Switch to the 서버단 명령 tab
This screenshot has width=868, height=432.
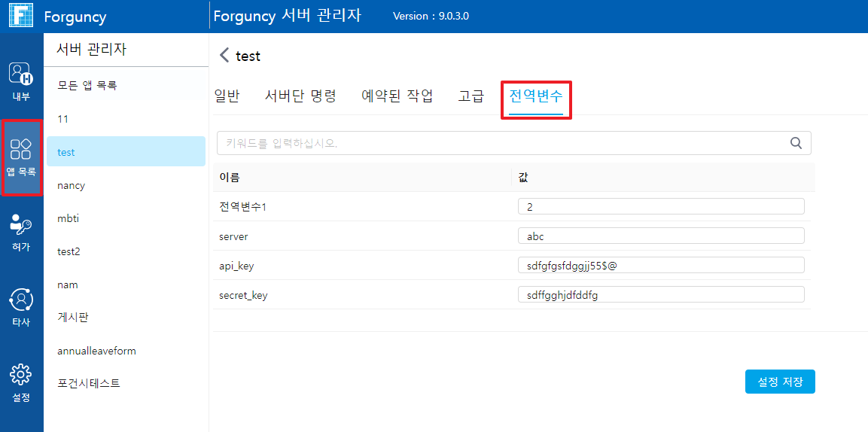pyautogui.click(x=300, y=96)
